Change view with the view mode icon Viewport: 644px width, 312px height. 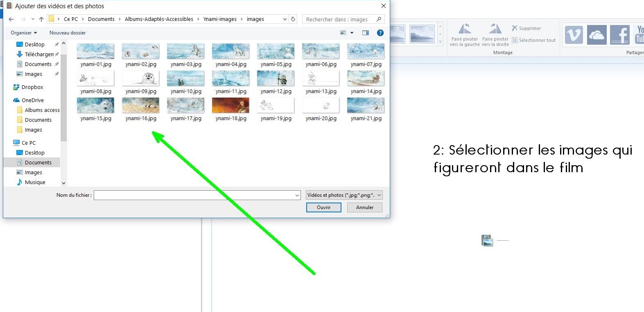click(x=343, y=33)
